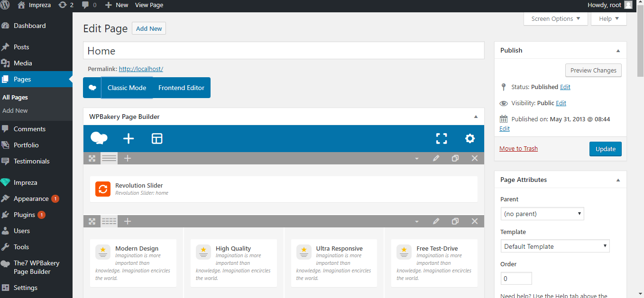
Task: Select the Modern Design icon box
Action: pos(133,263)
